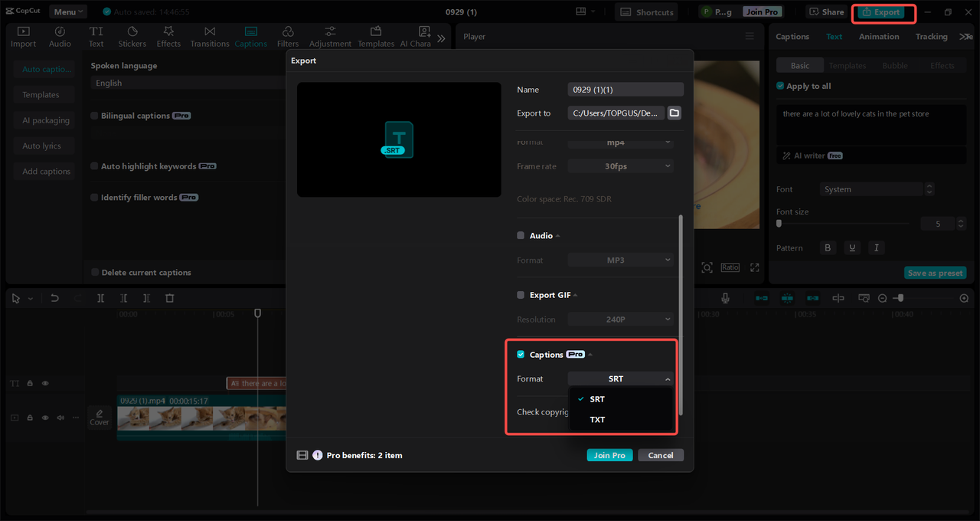Open the AI Characters panel
This screenshot has width=980, height=521.
tap(416, 37)
